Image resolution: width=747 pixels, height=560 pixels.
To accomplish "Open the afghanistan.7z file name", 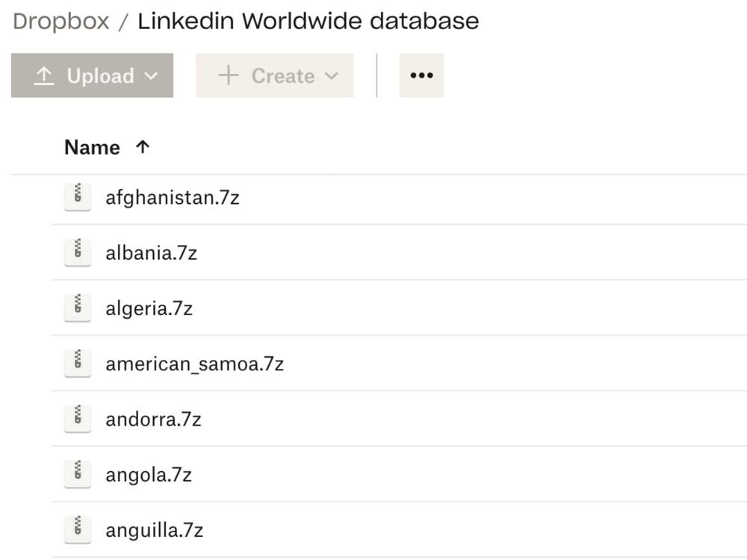I will (173, 198).
